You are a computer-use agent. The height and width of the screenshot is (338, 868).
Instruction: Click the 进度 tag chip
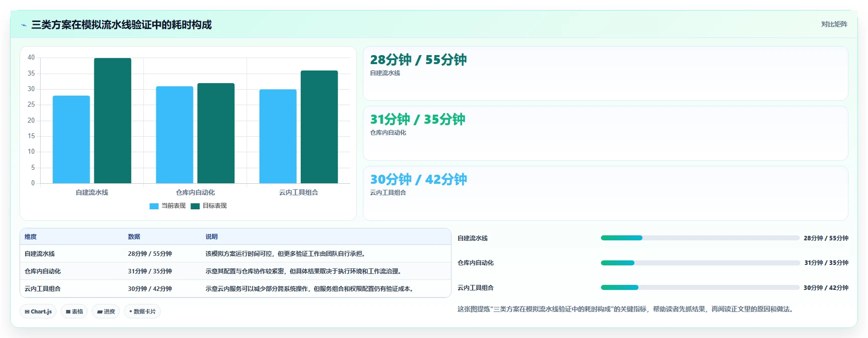106,311
